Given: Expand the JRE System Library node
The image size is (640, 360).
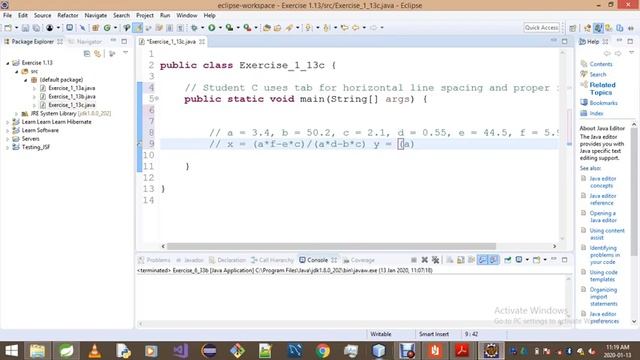Looking at the screenshot, I should coord(16,113).
